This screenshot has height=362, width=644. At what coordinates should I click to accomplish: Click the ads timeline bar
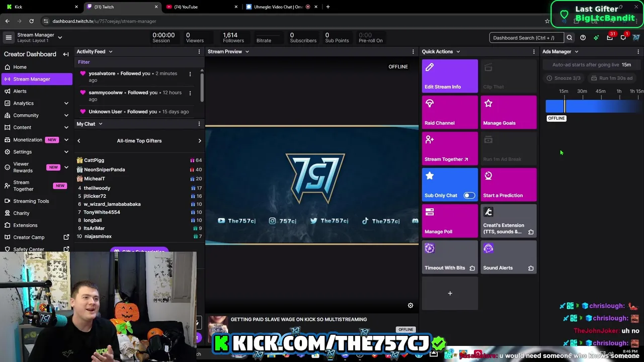(x=594, y=106)
